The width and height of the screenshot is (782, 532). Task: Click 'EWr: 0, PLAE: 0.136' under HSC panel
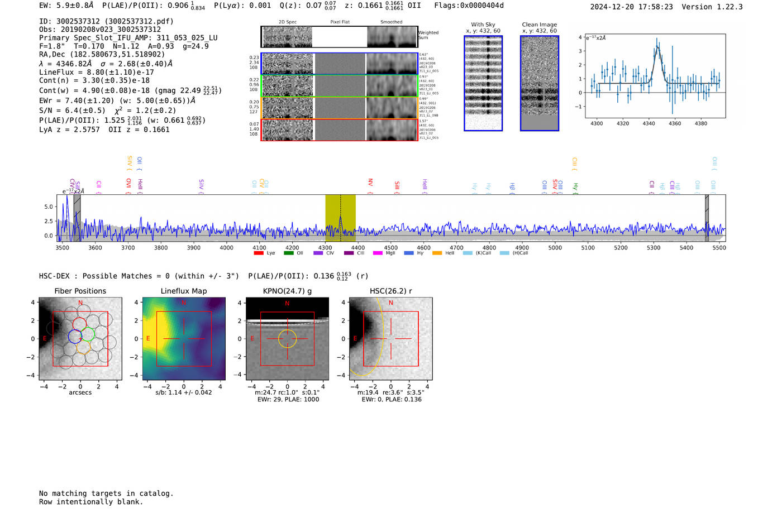click(392, 400)
